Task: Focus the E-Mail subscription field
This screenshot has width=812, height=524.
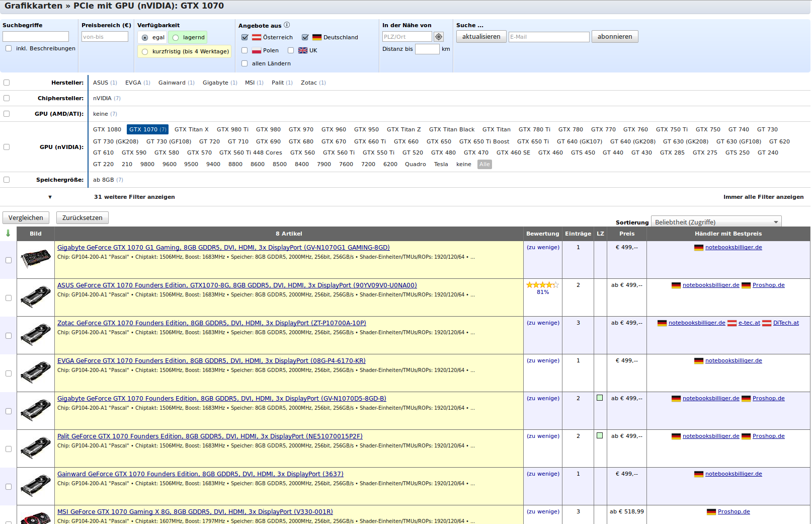Action: pyautogui.click(x=549, y=37)
